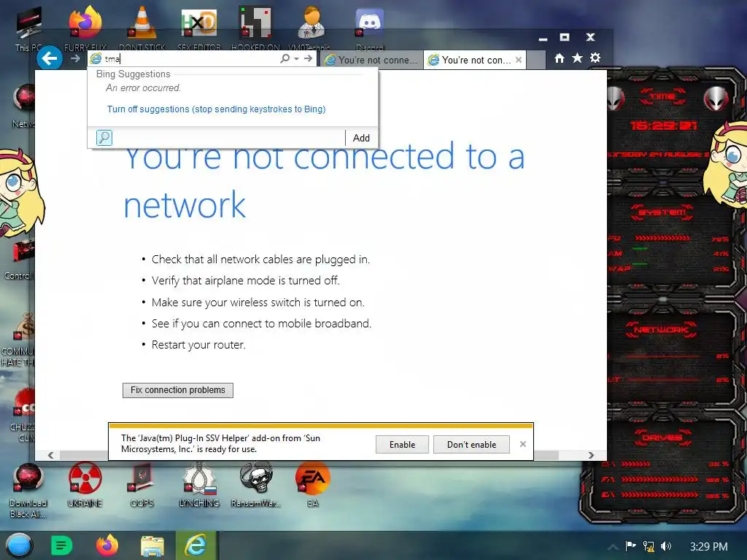Select the active 'You're not con...' tab
This screenshot has height=560, width=747.
pyautogui.click(x=475, y=60)
